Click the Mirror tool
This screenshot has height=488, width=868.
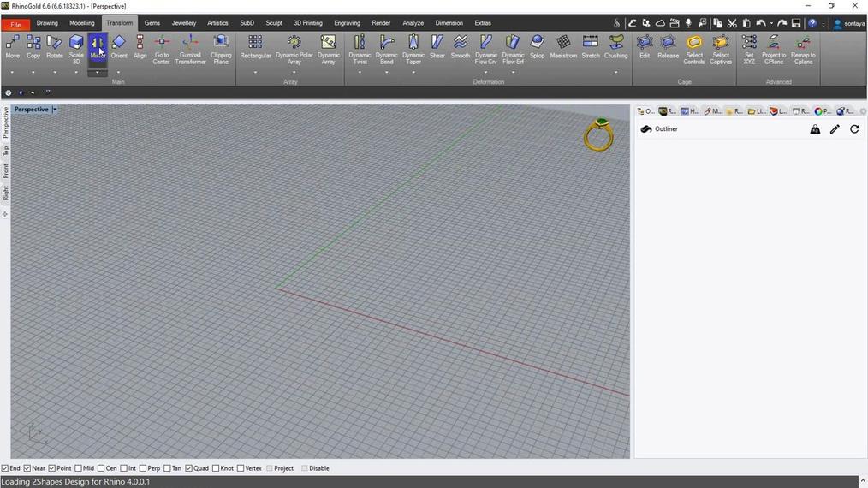98,47
